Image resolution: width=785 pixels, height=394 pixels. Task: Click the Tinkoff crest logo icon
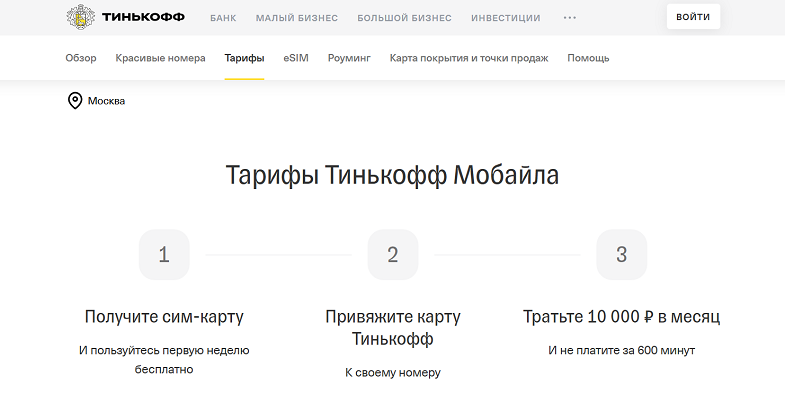[x=81, y=17]
